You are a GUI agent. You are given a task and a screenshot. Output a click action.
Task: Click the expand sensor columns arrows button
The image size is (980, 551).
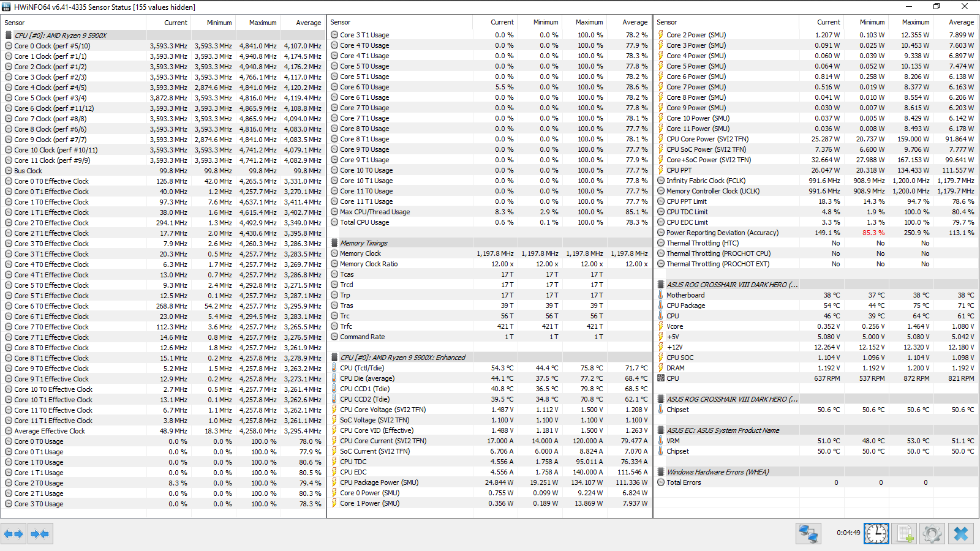click(13, 534)
